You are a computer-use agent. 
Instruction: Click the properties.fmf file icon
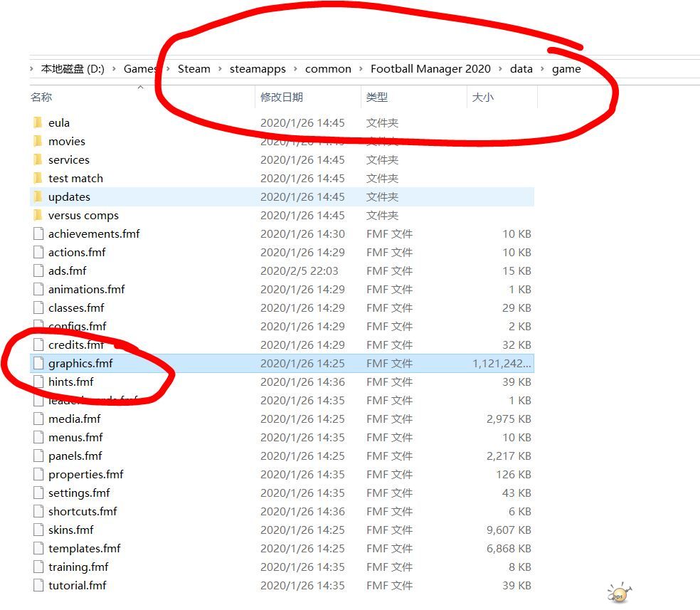click(x=38, y=474)
